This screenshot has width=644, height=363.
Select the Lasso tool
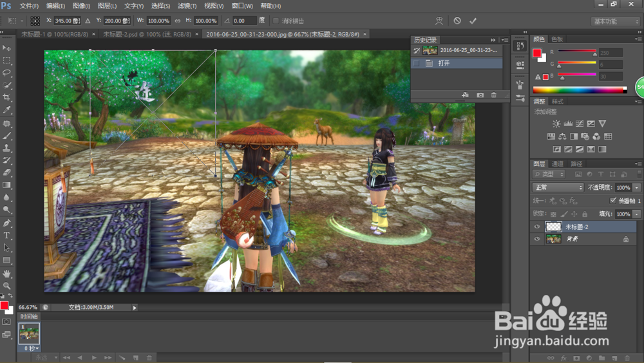(6, 73)
